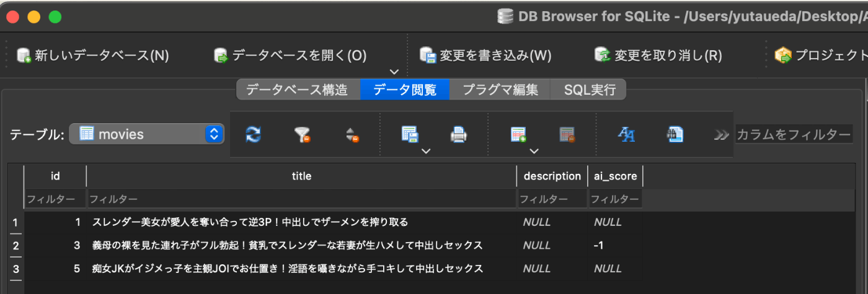Click the filter field under ai_score
The height and width of the screenshot is (294, 868).
click(x=615, y=199)
